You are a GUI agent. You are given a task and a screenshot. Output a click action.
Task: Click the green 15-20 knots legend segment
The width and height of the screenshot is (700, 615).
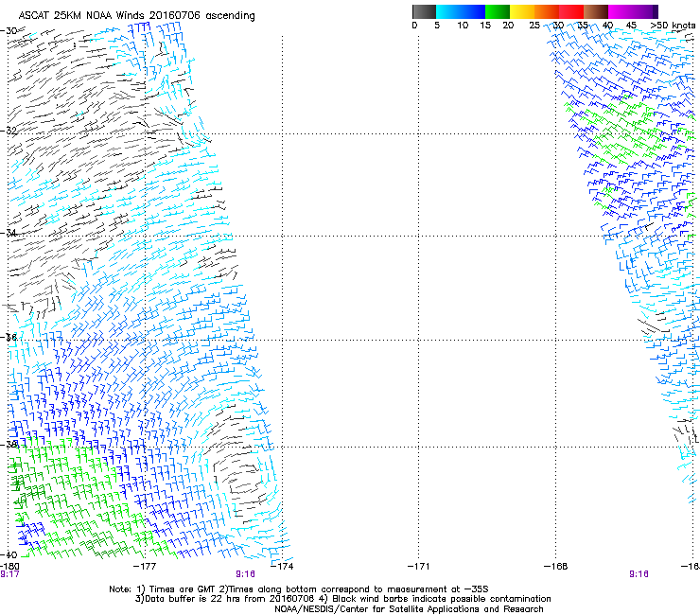pyautogui.click(x=498, y=11)
